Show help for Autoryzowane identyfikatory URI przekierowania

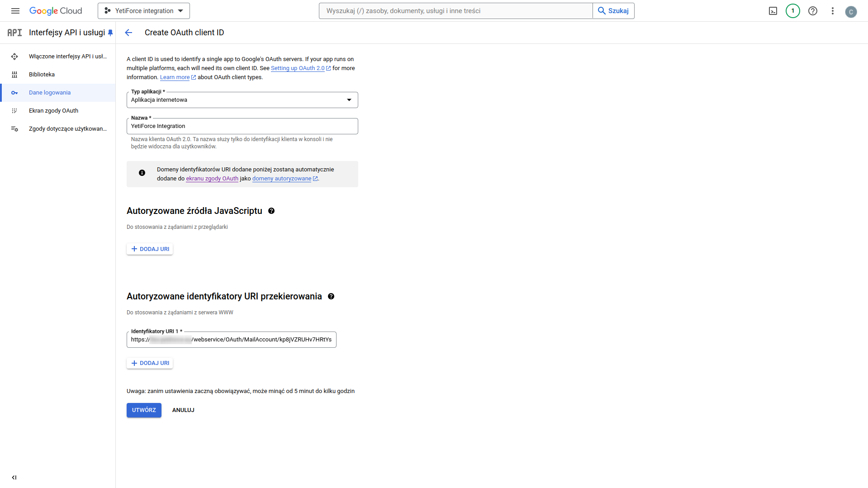click(x=331, y=296)
